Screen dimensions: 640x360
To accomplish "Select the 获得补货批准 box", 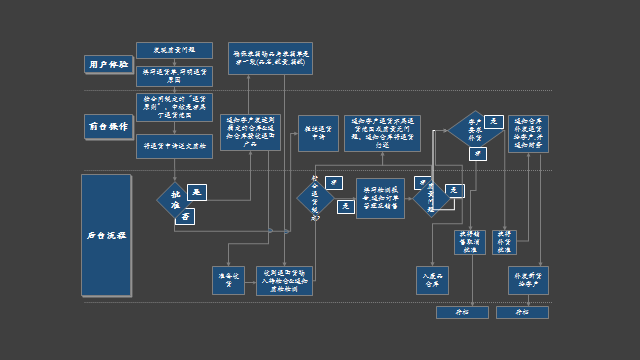I will (504, 242).
